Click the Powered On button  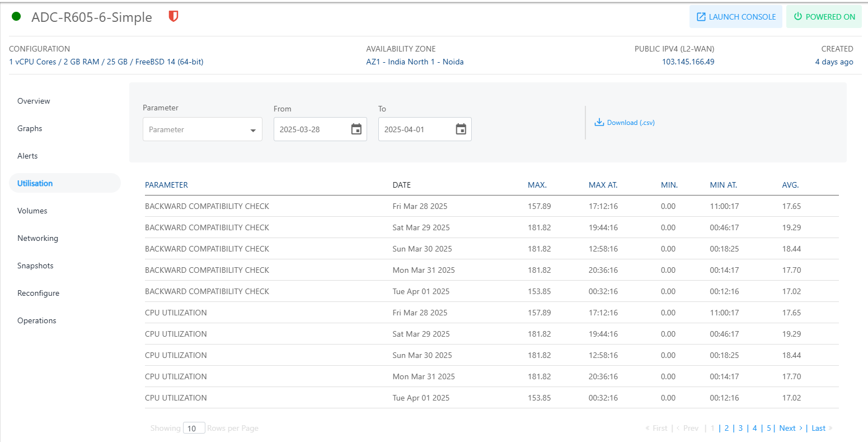click(824, 17)
